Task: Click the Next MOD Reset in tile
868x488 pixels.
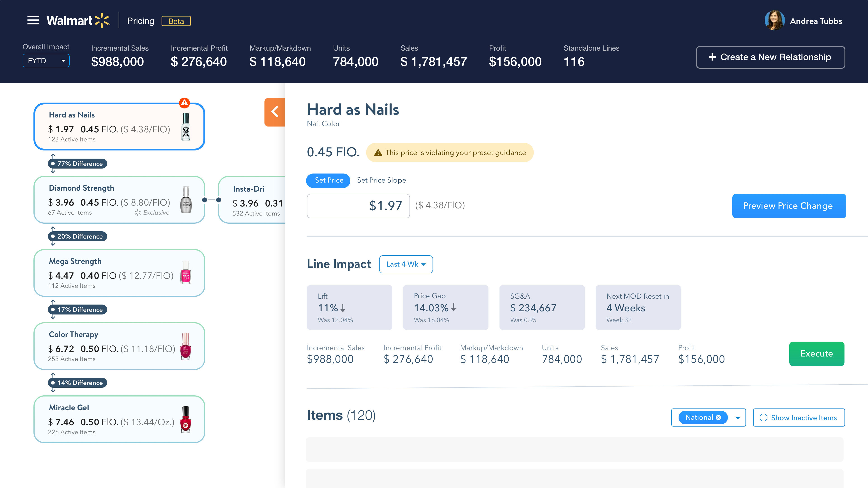Action: tap(638, 307)
